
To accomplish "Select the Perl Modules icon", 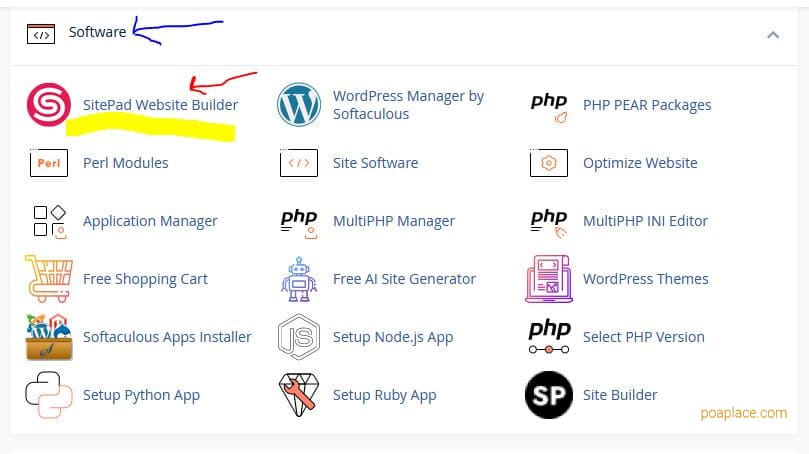I will [x=48, y=163].
